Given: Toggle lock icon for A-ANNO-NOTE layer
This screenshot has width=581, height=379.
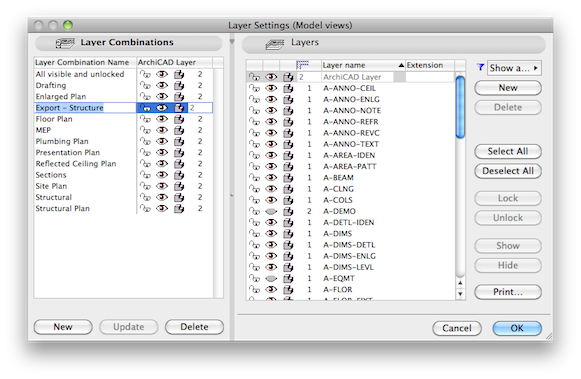Looking at the screenshot, I should [254, 110].
